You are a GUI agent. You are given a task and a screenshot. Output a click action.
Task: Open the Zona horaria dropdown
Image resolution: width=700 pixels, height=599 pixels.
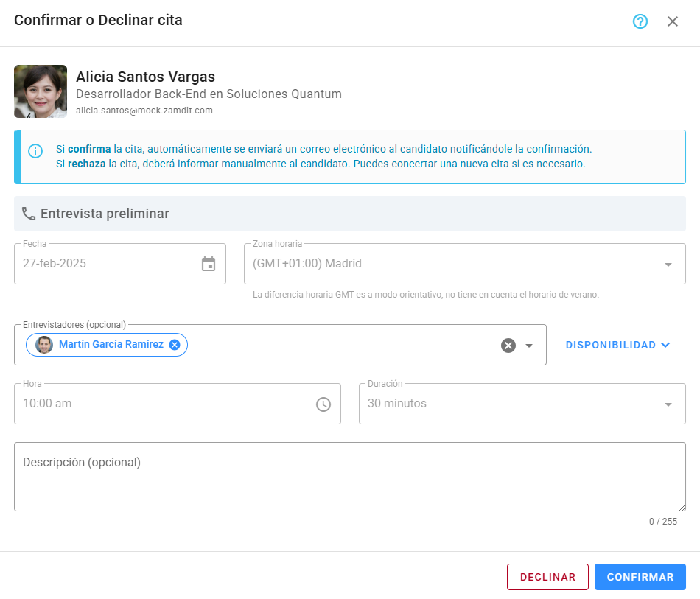pyautogui.click(x=668, y=263)
